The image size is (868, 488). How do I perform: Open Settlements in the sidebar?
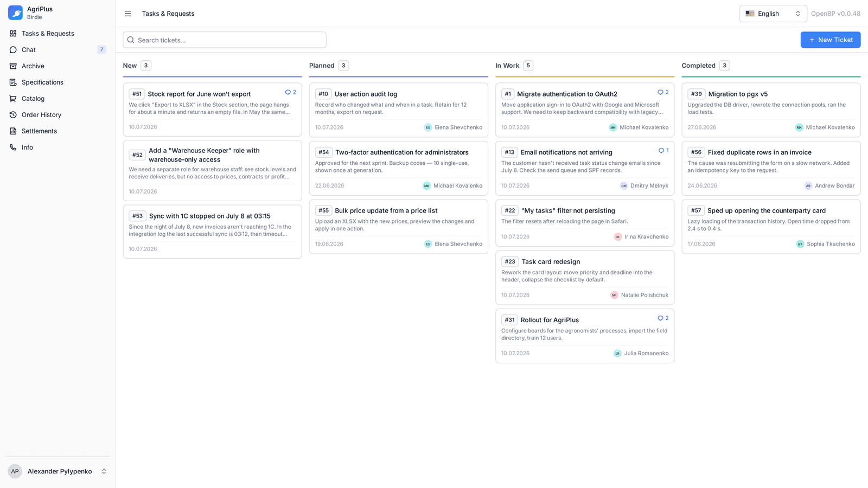point(58,131)
